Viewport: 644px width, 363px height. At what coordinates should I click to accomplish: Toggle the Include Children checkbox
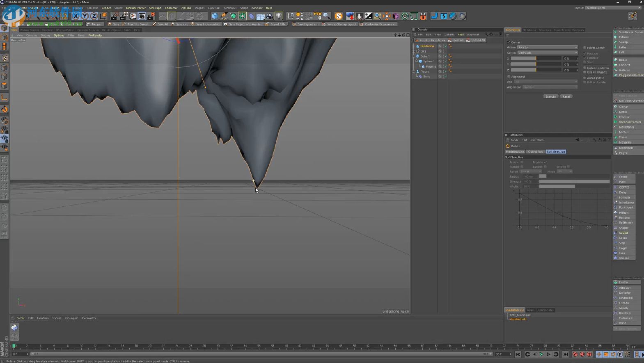[x=585, y=68]
